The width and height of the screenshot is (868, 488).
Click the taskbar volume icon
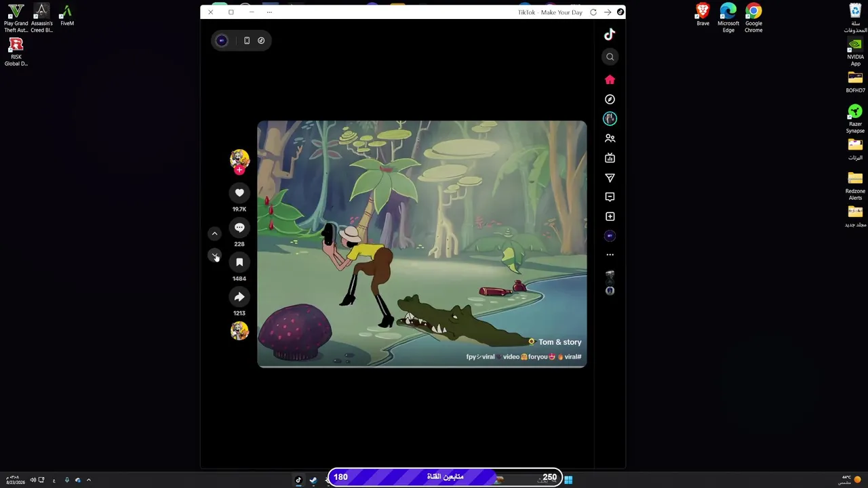32,480
